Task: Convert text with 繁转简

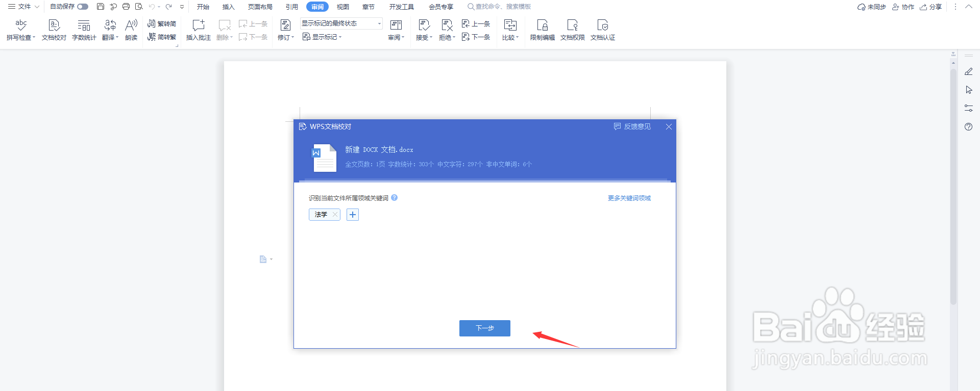Action: (x=162, y=24)
